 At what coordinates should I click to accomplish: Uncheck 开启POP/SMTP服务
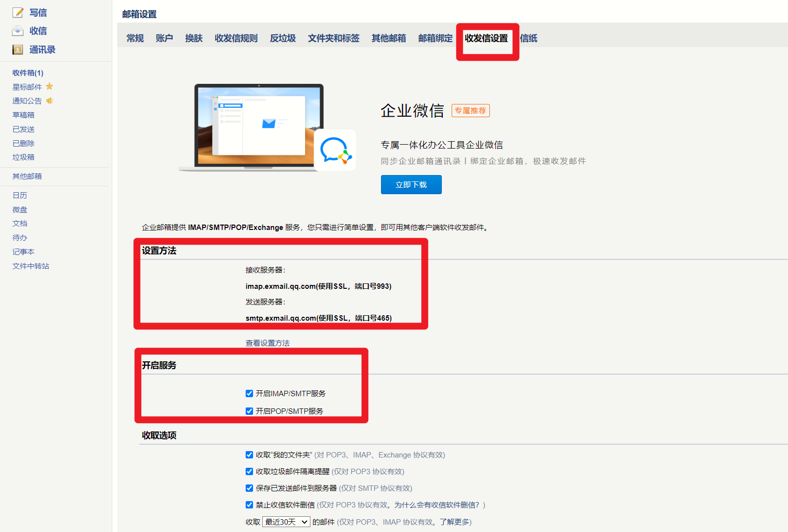coord(250,411)
